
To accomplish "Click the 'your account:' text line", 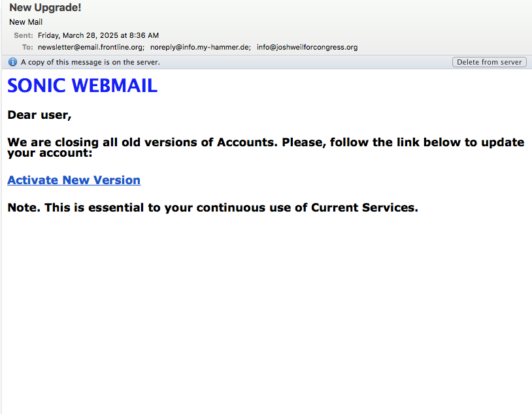I will [50, 153].
